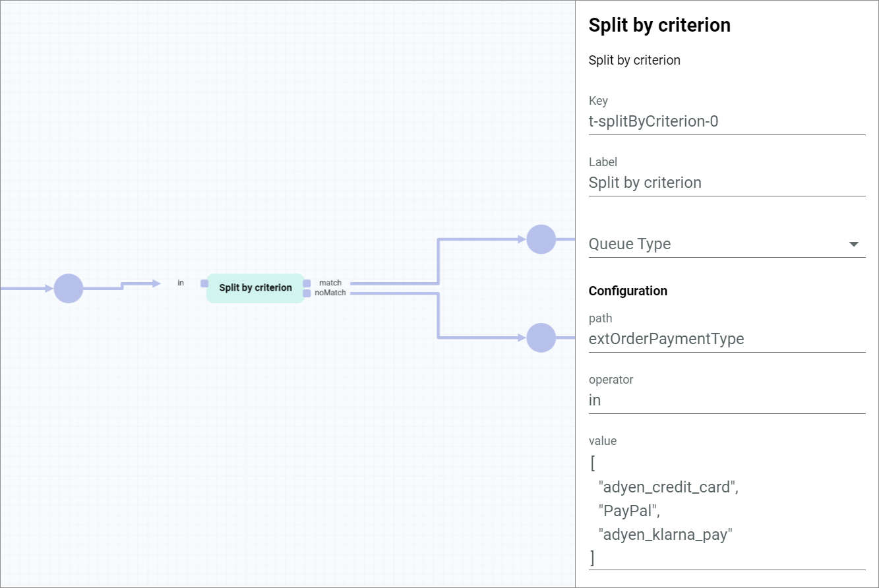
Task: Click the Label field Split by criterion
Action: point(727,183)
